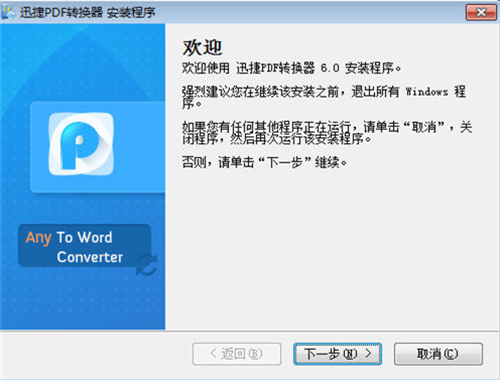The width and height of the screenshot is (500, 380).
Task: Click the blue P logo icon
Action: (x=81, y=144)
